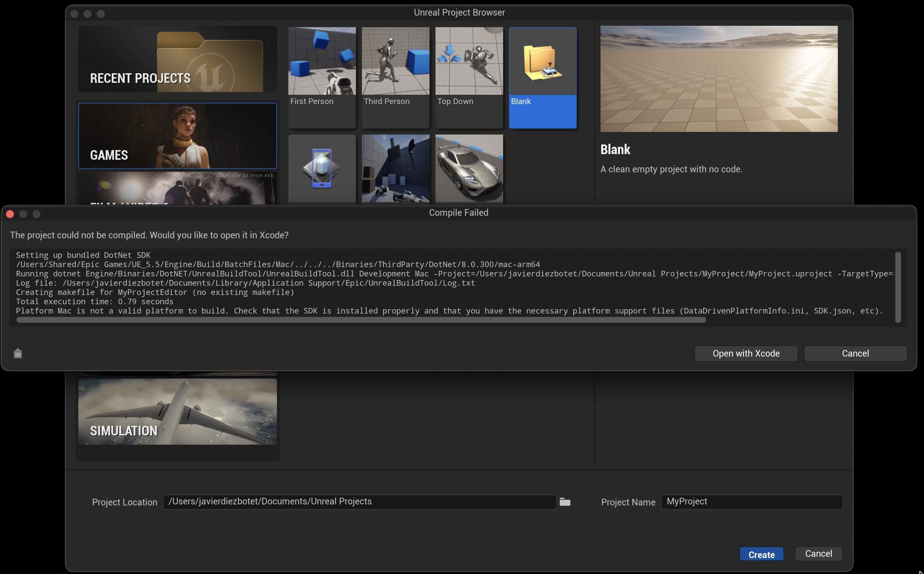Click the vertical scrollbar of compile log
This screenshot has height=574, width=924.
[x=898, y=287]
